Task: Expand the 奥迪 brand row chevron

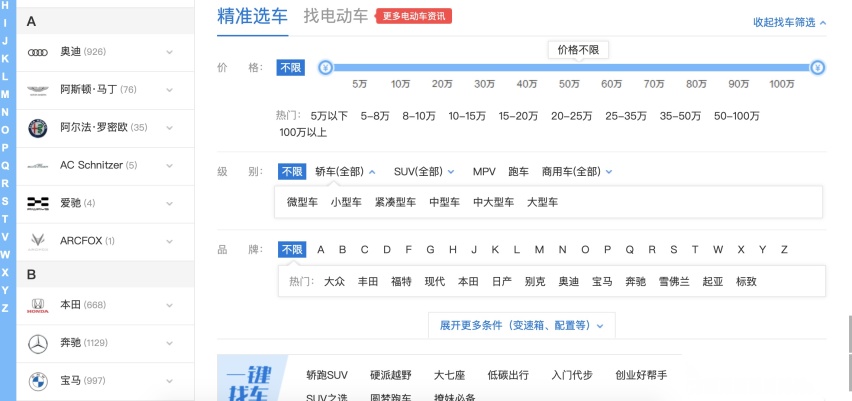Action: pyautogui.click(x=170, y=52)
